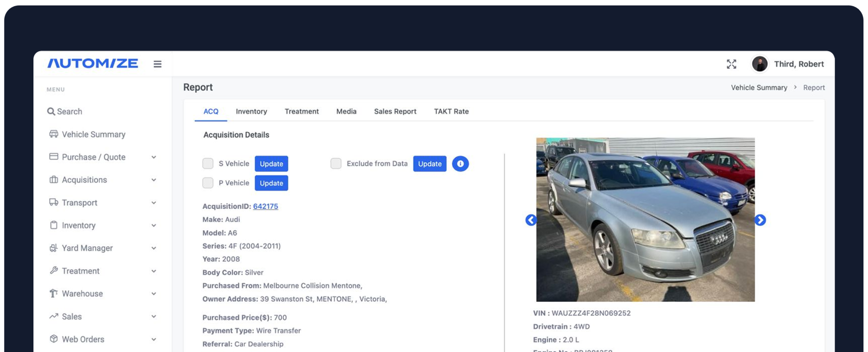This screenshot has height=352, width=868.
Task: Switch to the Inventory report tab
Action: coord(251,111)
